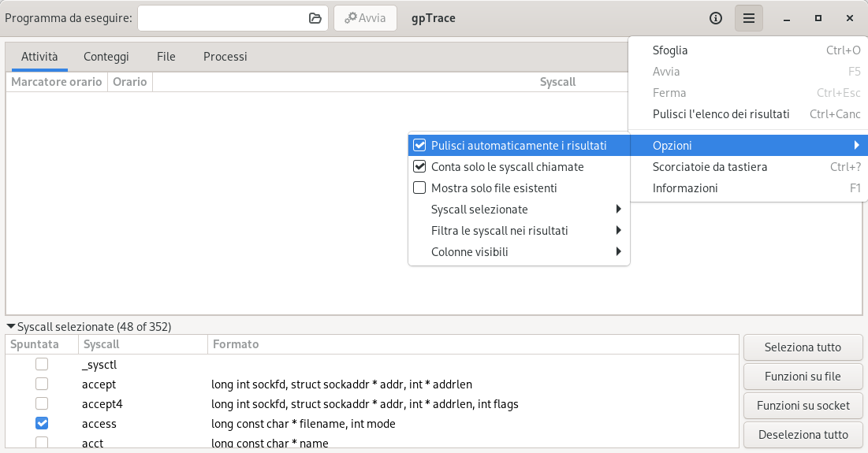This screenshot has width=868, height=453.
Task: Sort by Marcatore orario column
Action: [x=57, y=82]
